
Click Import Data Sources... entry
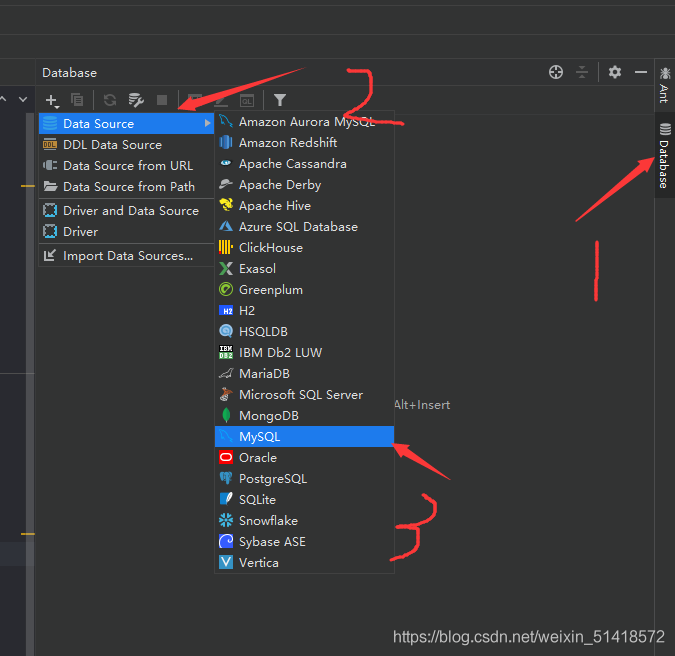[x=127, y=256]
